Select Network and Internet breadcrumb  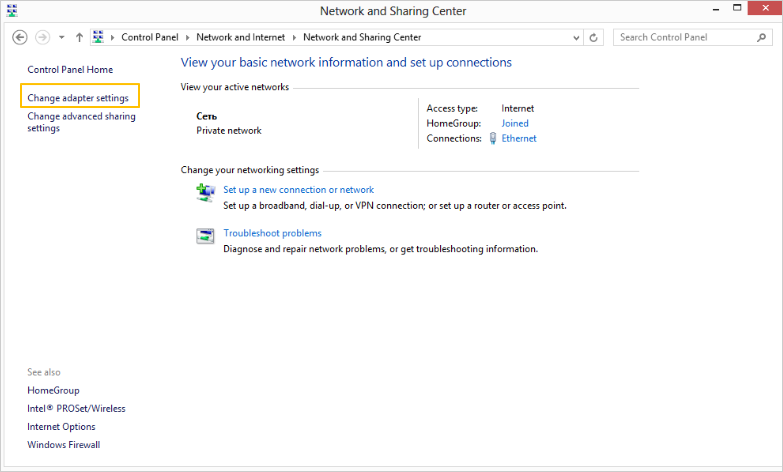[240, 37]
